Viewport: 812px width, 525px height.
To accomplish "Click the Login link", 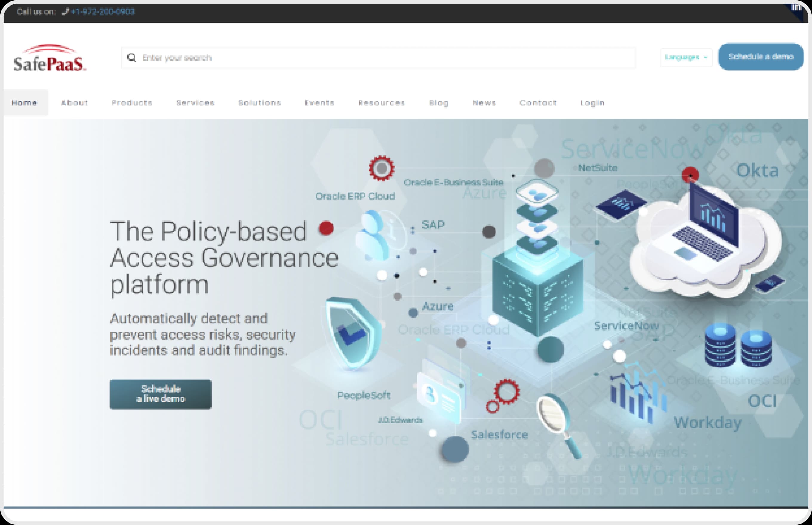I will tap(592, 103).
